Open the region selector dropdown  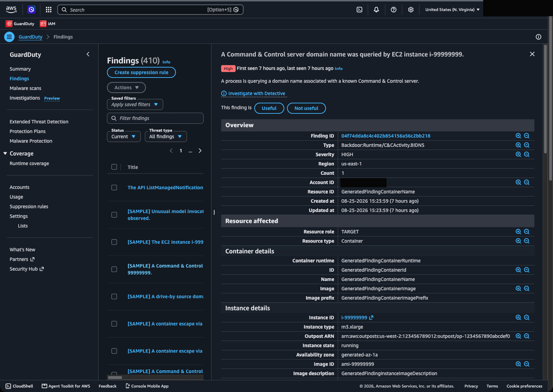coord(452,10)
